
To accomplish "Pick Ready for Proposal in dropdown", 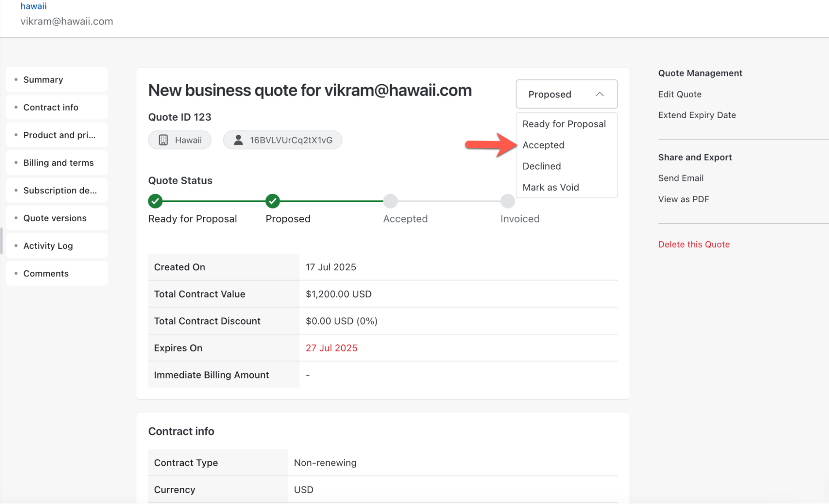I will point(564,124).
